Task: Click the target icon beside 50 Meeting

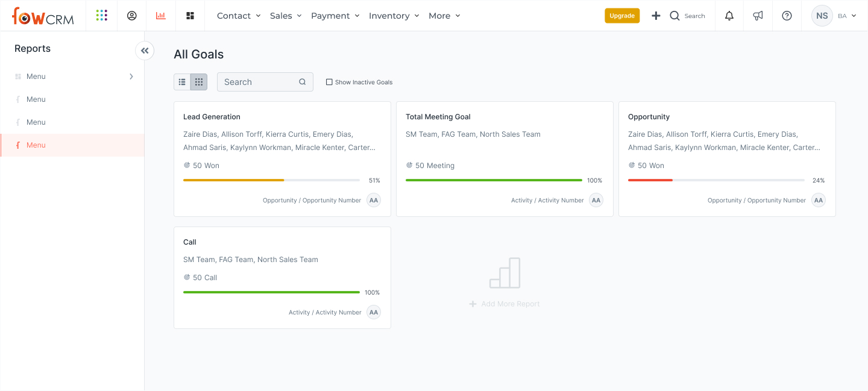Action: pos(409,165)
